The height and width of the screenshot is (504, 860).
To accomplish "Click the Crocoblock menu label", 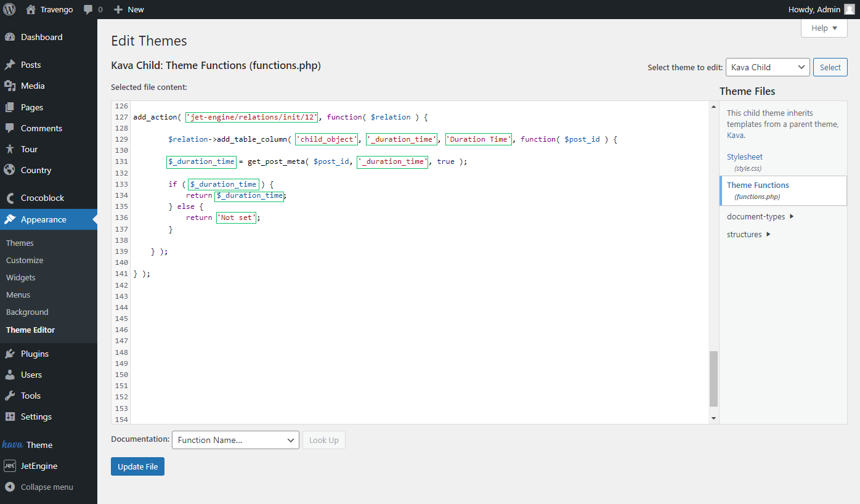I will 43,198.
